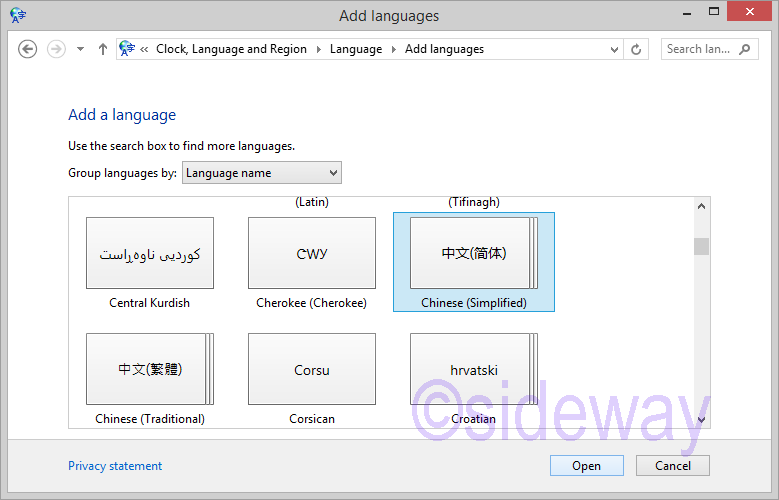The height and width of the screenshot is (500, 779).
Task: Navigate to Clock, Language and Region breadcrumb
Action: coord(231,49)
